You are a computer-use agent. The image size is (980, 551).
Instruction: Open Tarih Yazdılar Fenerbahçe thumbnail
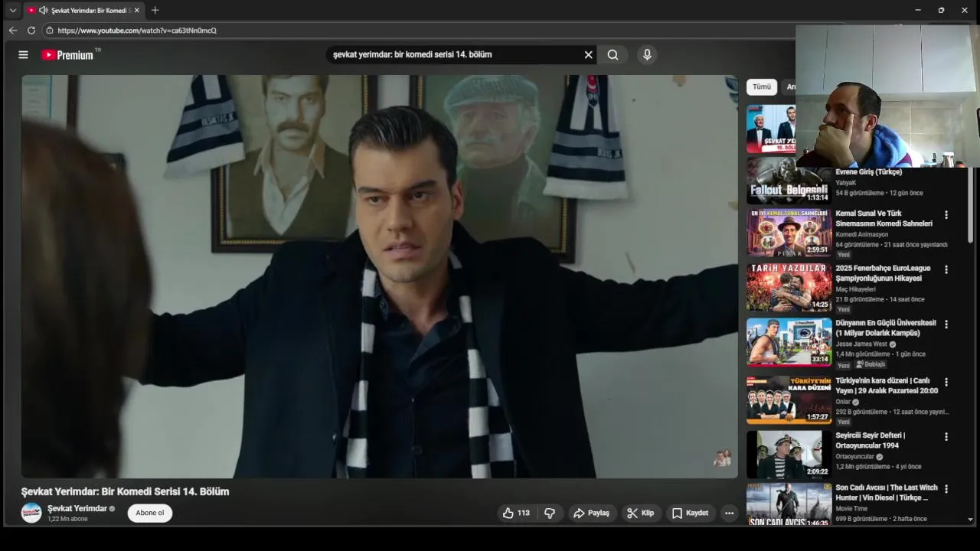(789, 287)
